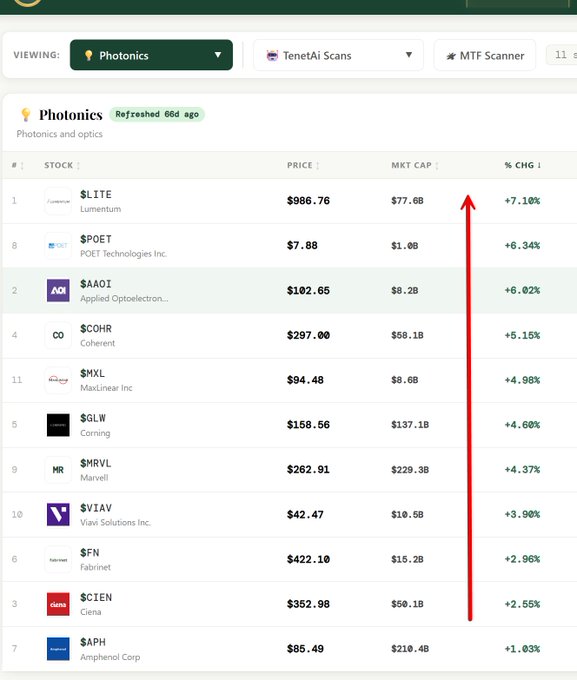Click the +7.10% change value
577x680 pixels.
tap(522, 201)
